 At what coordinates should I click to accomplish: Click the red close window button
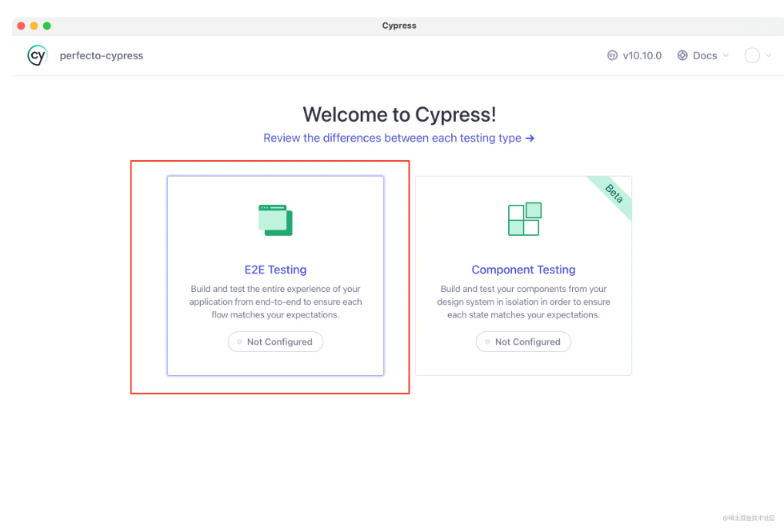click(x=21, y=26)
